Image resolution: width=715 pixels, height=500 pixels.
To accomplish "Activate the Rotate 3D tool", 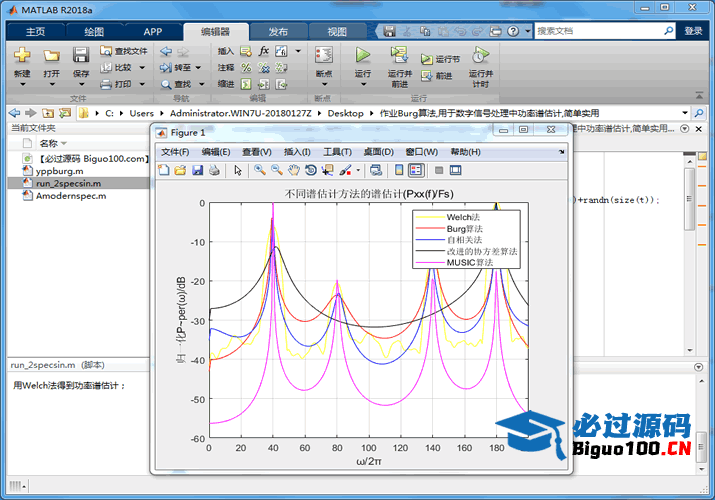I will click(x=311, y=170).
